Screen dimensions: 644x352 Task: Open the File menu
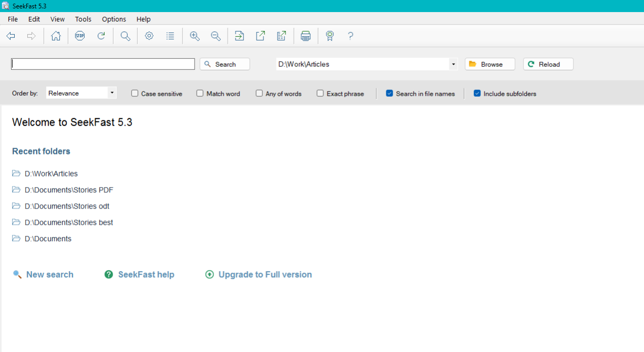(13, 19)
